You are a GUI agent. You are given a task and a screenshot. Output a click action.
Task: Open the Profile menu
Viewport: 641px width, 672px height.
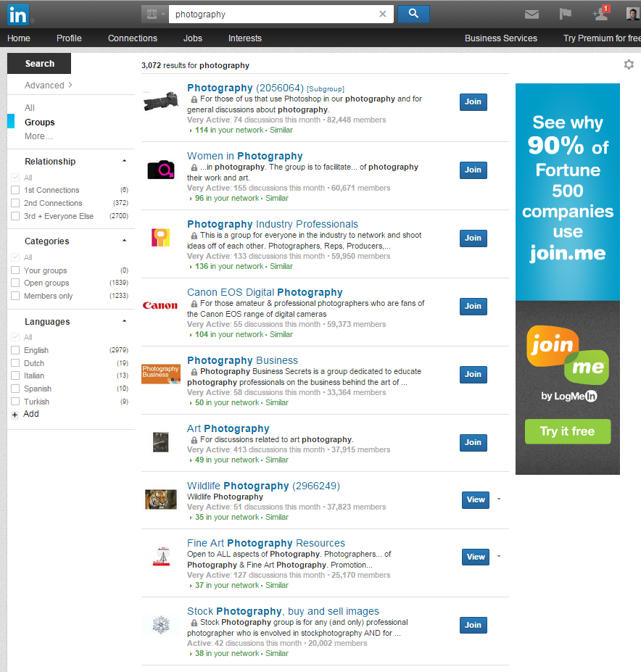(69, 38)
